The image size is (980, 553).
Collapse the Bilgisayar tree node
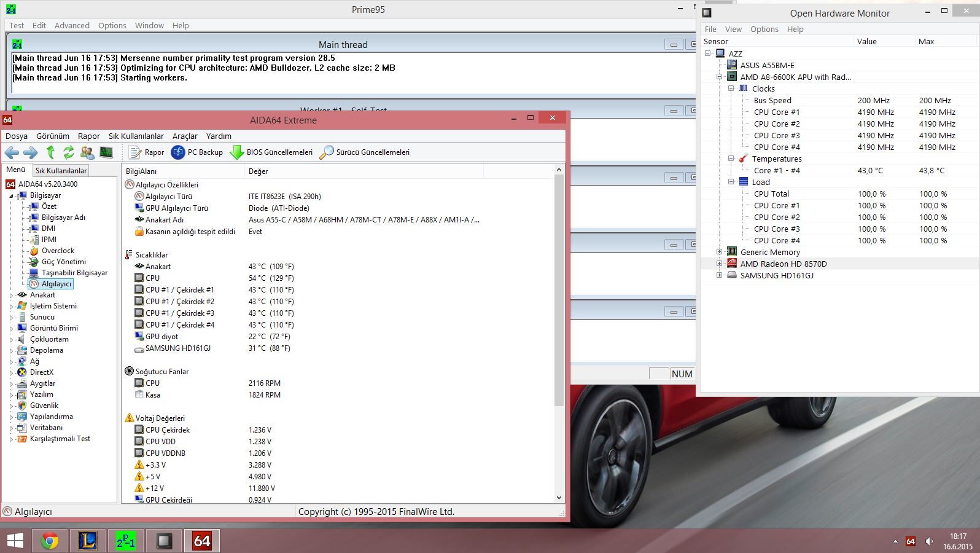tap(11, 196)
